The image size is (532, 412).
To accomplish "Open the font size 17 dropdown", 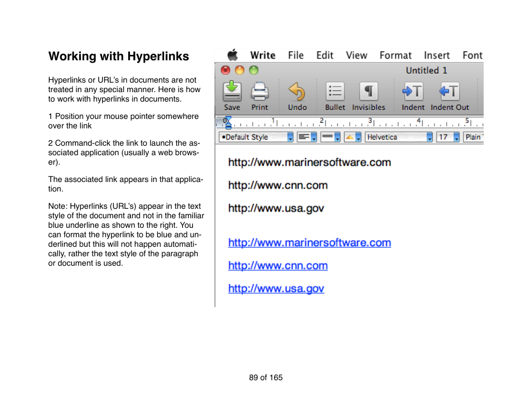I will pos(448,137).
